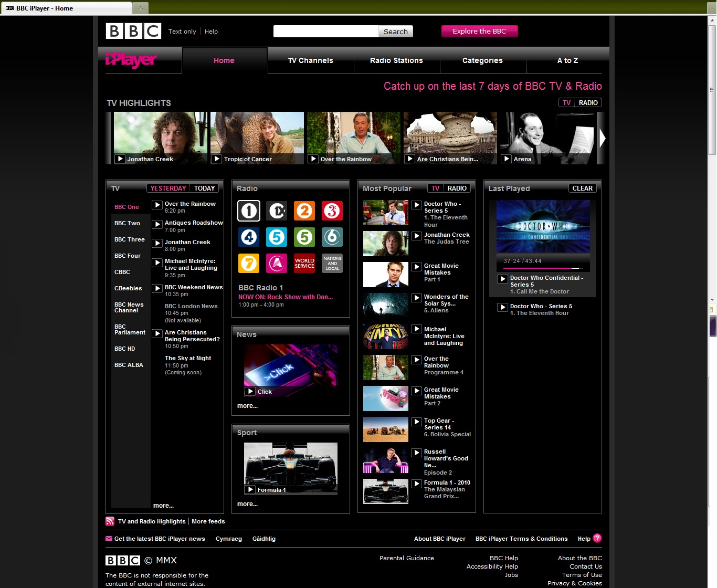Select the Radio 6 Music icon

[x=332, y=237]
